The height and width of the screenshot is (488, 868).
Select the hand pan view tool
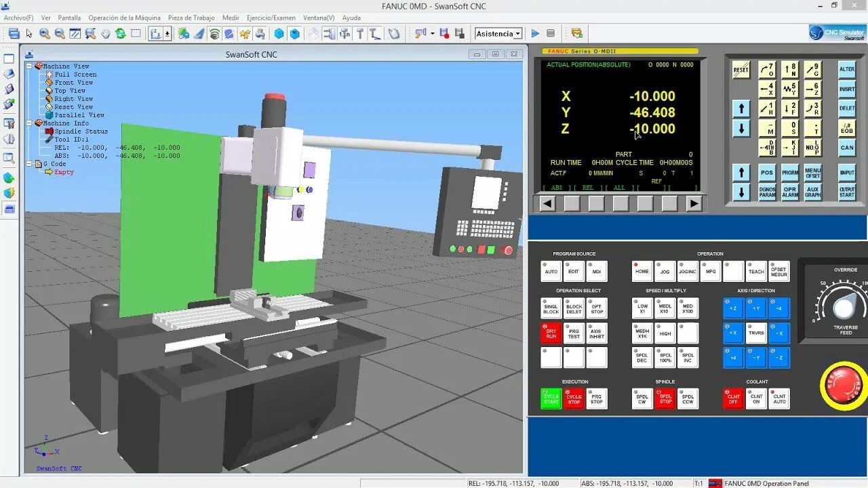[106, 33]
